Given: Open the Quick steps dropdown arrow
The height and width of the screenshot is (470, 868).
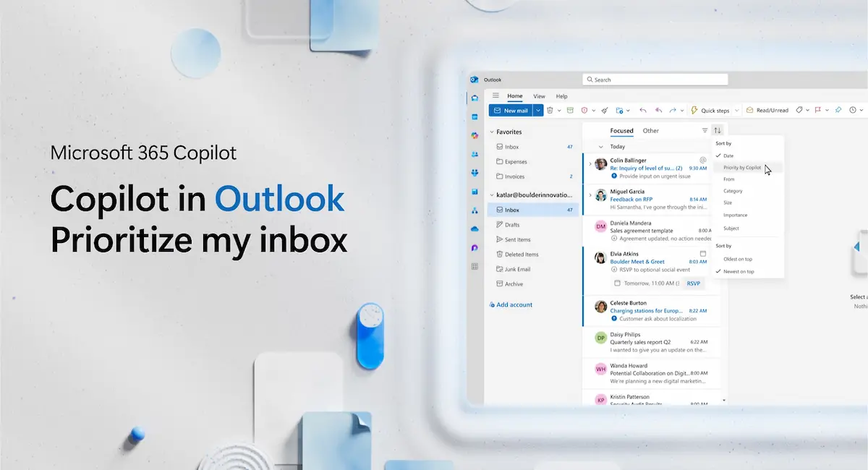Looking at the screenshot, I should click(737, 111).
